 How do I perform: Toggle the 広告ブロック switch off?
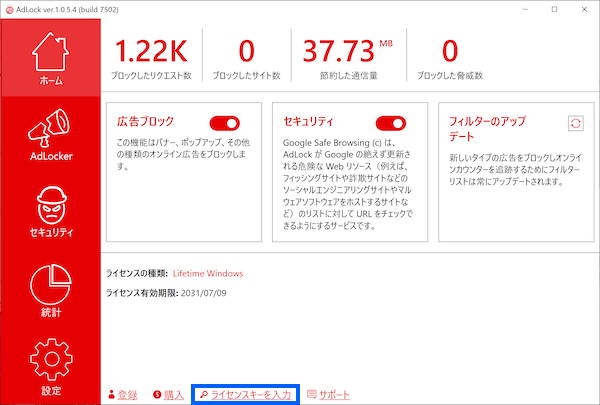225,123
